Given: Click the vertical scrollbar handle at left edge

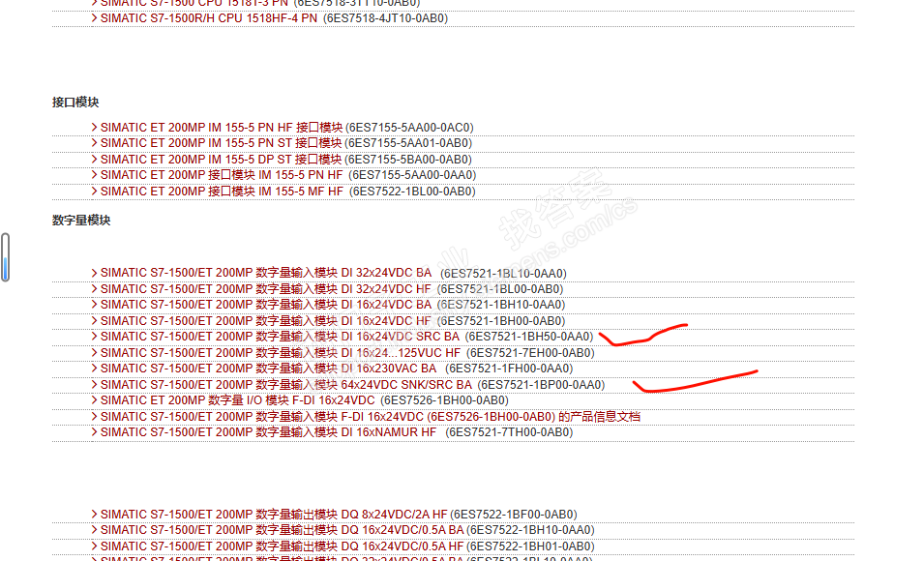Looking at the screenshot, I should click(x=5, y=257).
